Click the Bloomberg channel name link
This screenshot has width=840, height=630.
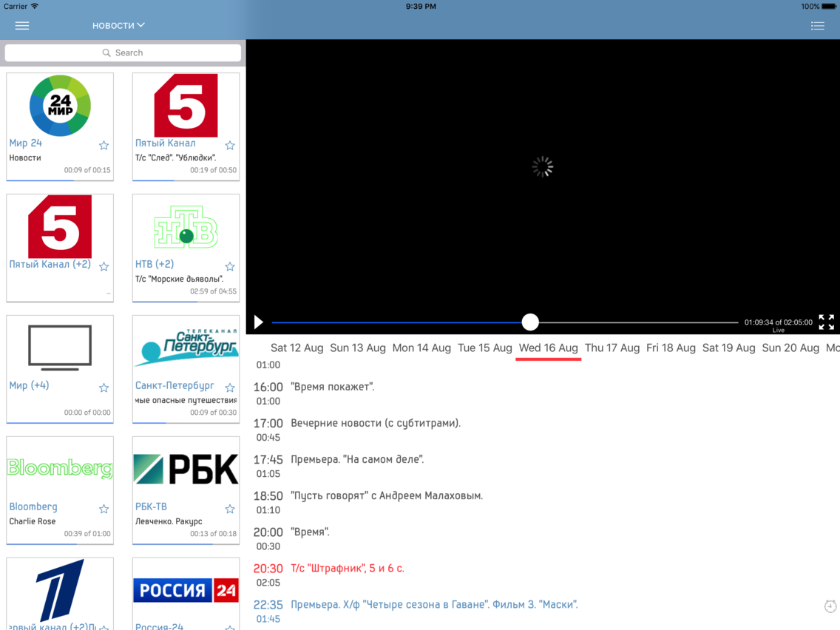[33, 507]
